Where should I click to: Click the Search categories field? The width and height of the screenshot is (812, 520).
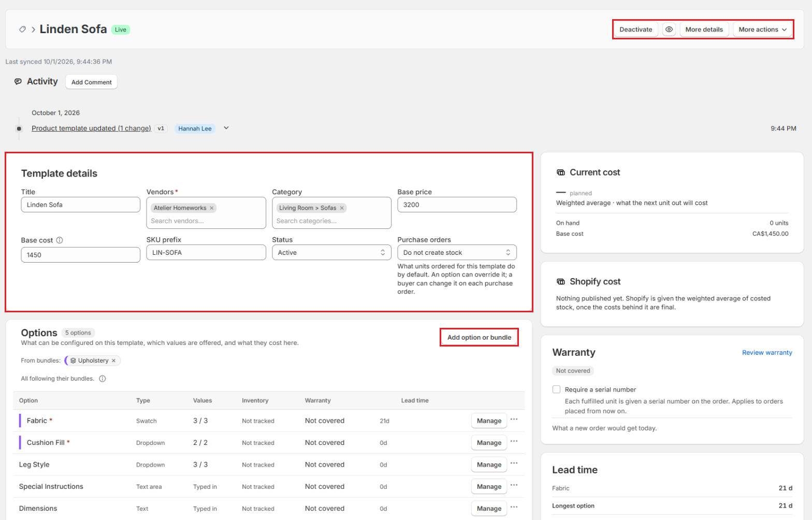(331, 221)
